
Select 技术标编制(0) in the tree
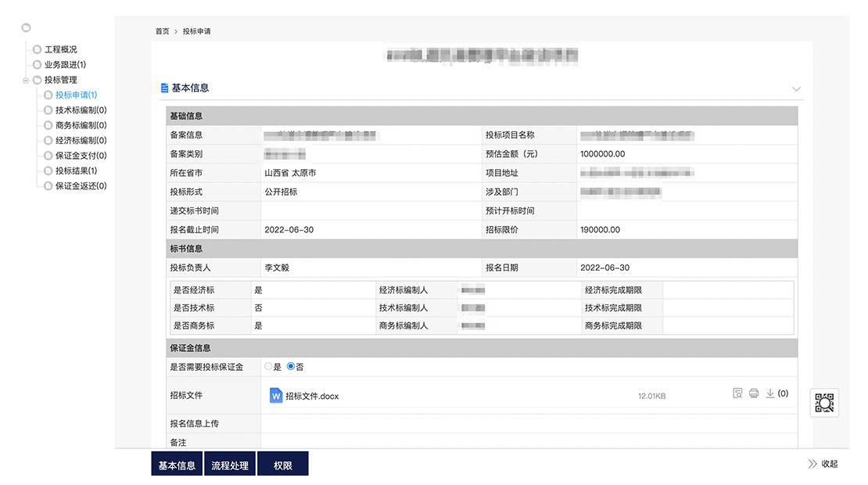[x=81, y=110]
